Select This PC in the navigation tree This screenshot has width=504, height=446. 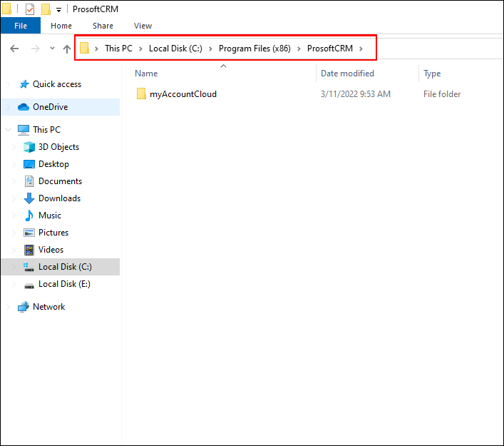(x=46, y=130)
